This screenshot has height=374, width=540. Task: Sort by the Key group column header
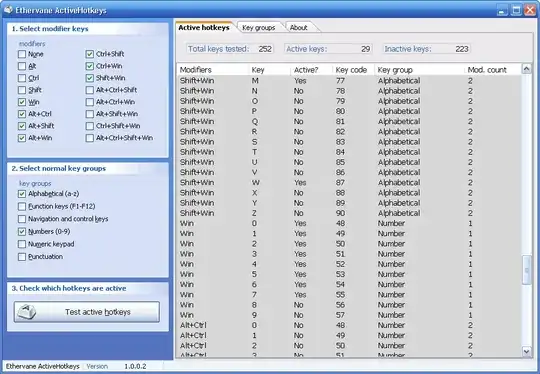[x=419, y=70]
